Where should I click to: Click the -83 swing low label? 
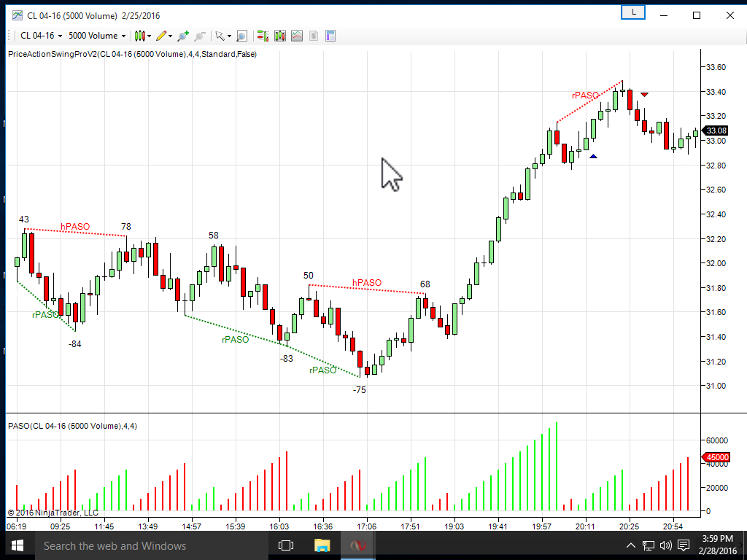(286, 359)
